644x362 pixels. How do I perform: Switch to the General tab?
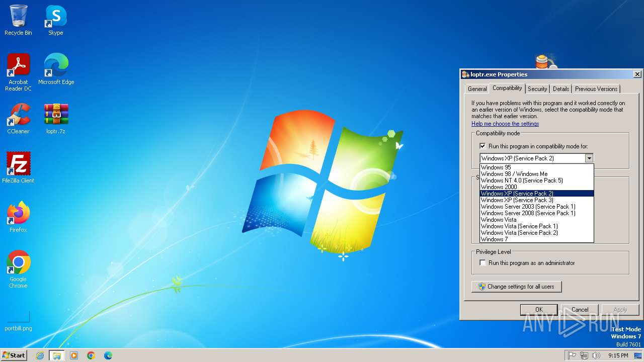pos(477,89)
